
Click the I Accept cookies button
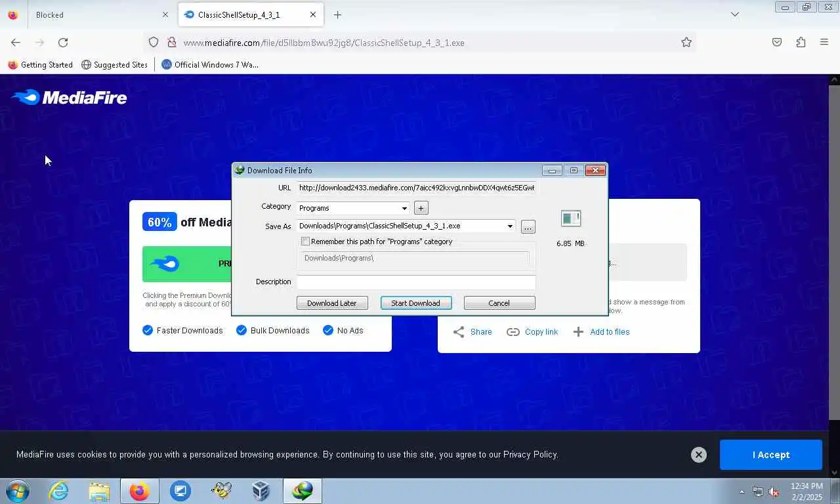tap(771, 455)
